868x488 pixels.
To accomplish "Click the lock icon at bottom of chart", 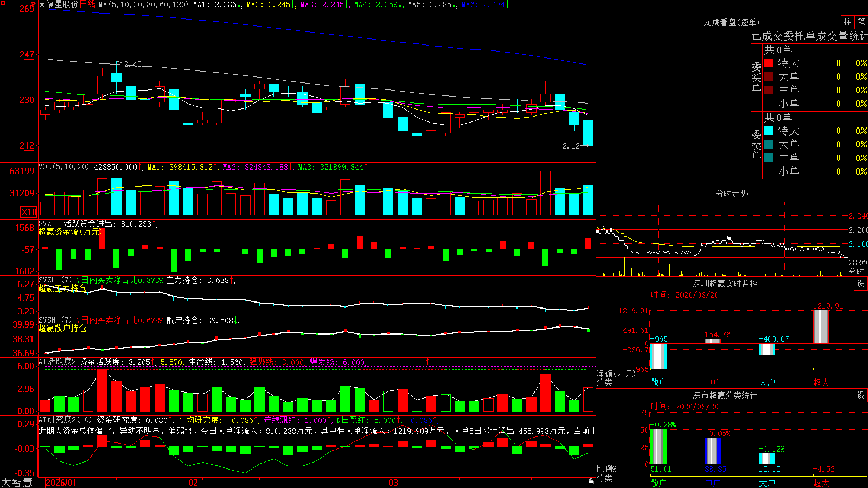I will coord(591,481).
